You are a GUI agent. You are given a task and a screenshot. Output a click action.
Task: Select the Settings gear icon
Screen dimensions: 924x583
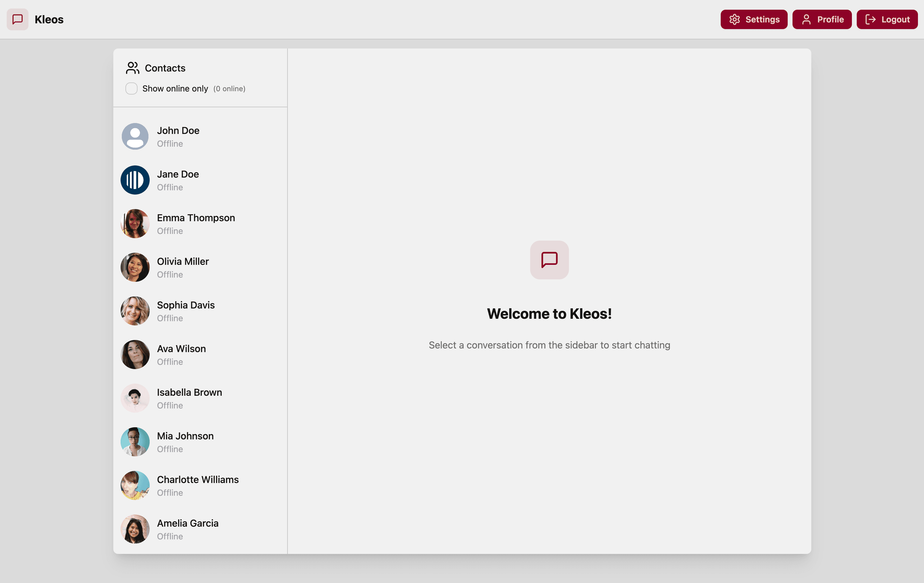[735, 19]
